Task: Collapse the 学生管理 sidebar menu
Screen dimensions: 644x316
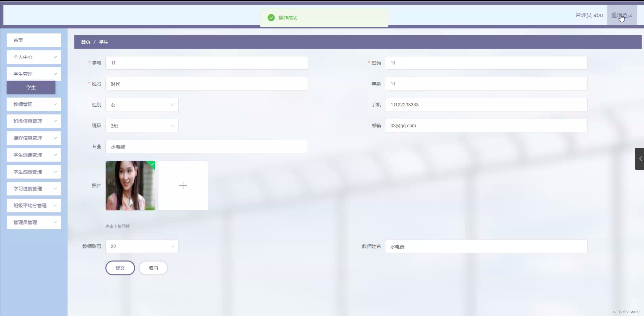Action: 34,74
